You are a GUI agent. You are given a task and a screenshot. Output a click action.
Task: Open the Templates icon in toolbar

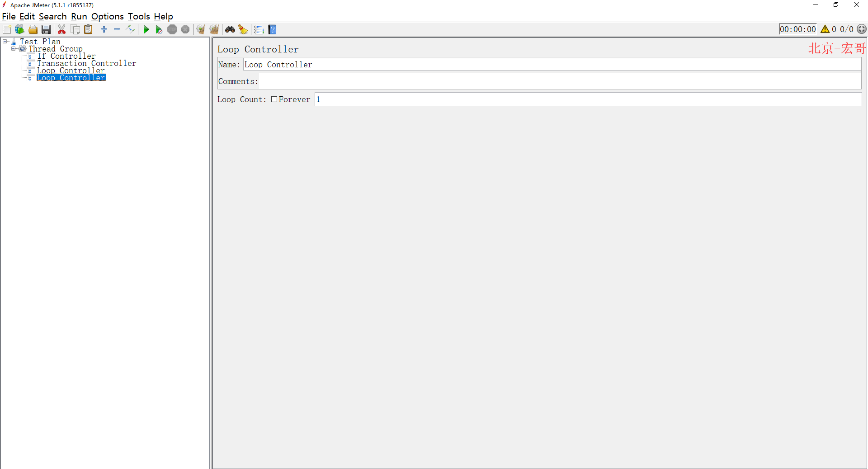click(x=19, y=29)
